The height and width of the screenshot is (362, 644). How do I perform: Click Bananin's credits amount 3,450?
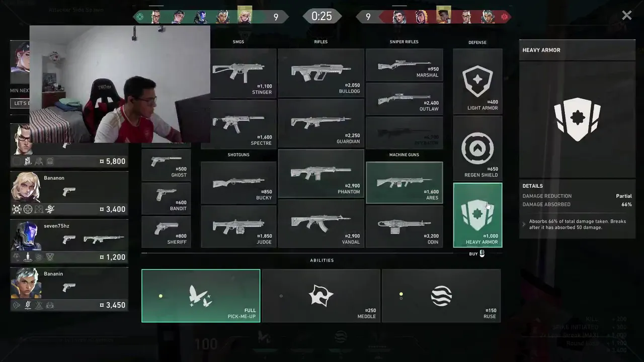coord(113,305)
